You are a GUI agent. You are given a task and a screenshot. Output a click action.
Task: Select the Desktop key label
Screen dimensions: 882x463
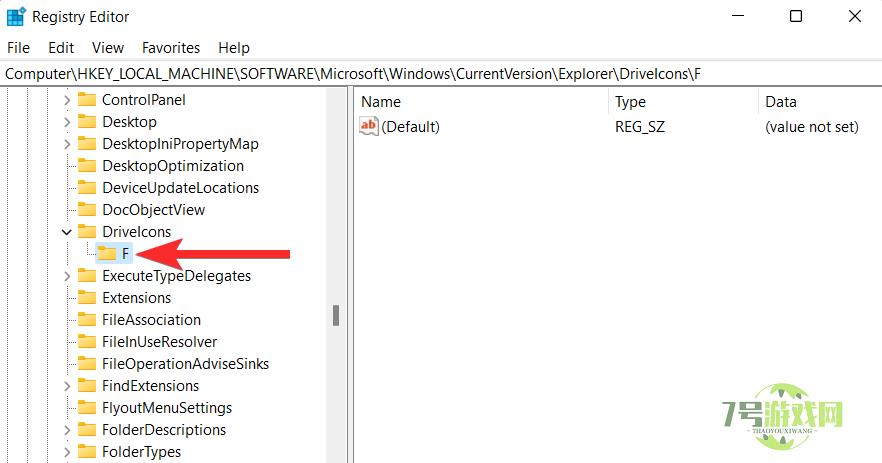coord(129,122)
